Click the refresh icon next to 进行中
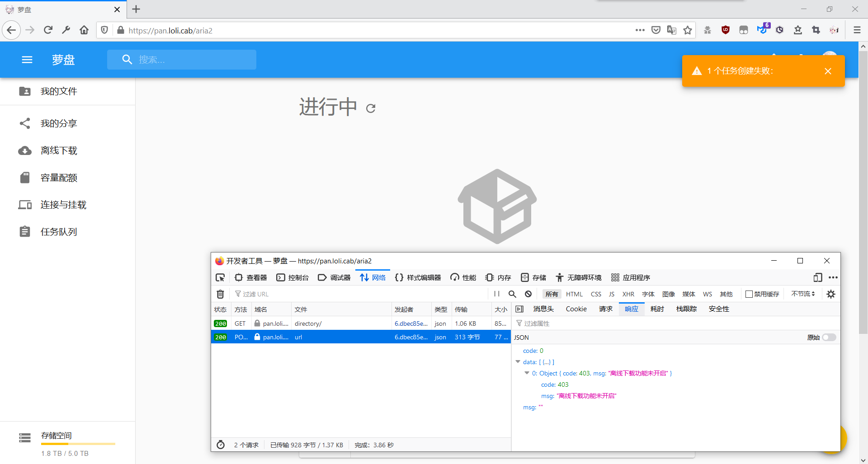The image size is (868, 464). click(x=371, y=108)
